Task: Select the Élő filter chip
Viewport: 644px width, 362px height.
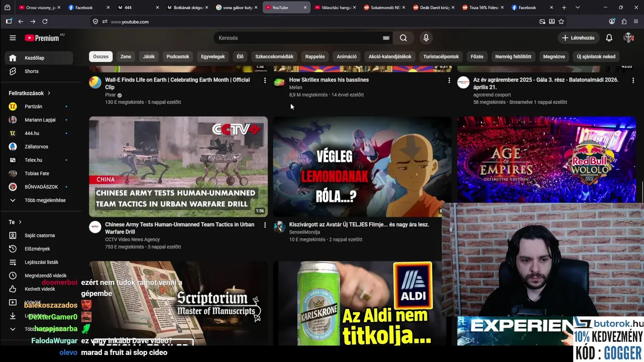Action: [x=240, y=56]
